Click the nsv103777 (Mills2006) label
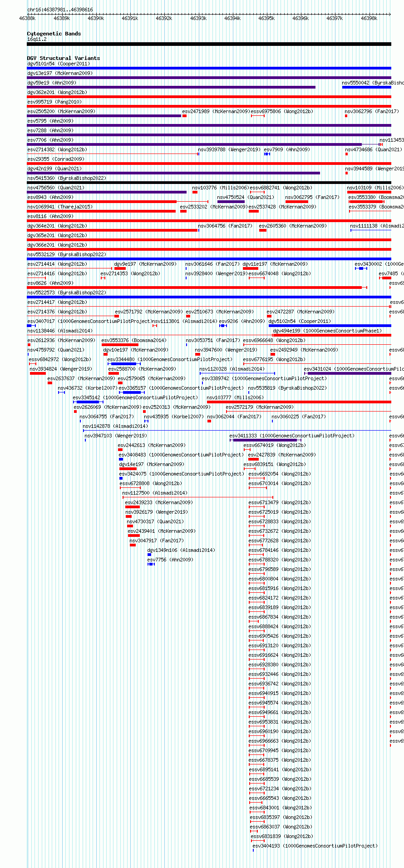The image size is (404, 868). [x=236, y=397]
